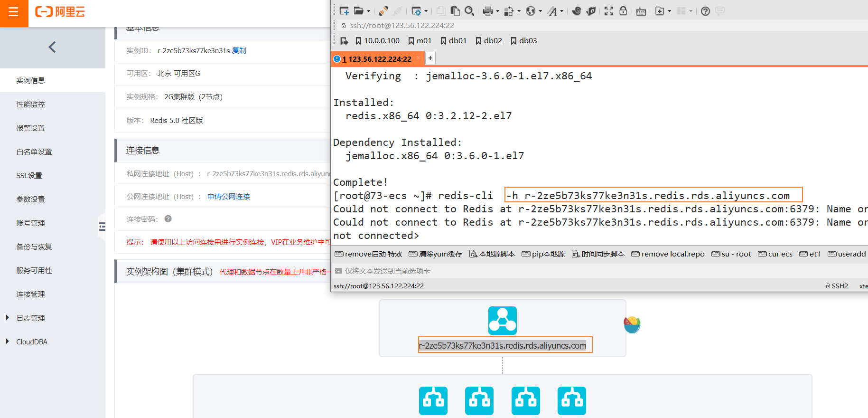Click the connection password help icon

click(x=168, y=219)
